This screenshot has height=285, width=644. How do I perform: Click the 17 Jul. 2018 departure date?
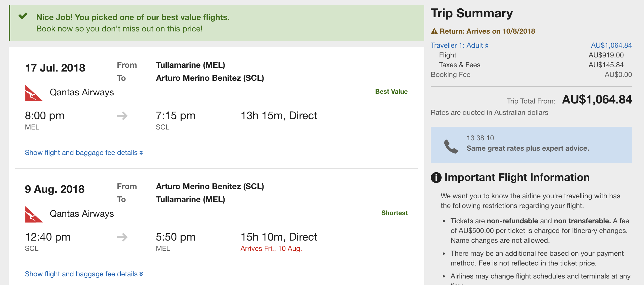(55, 68)
